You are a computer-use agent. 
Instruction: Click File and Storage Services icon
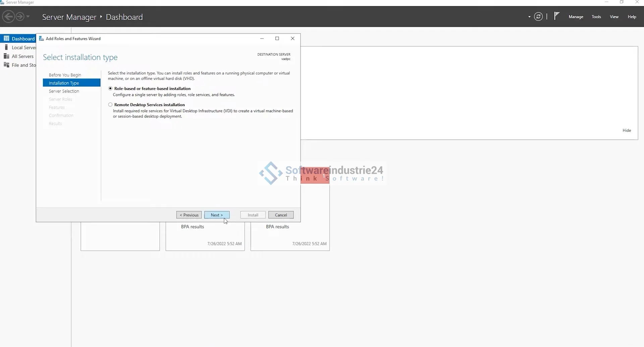pos(6,65)
